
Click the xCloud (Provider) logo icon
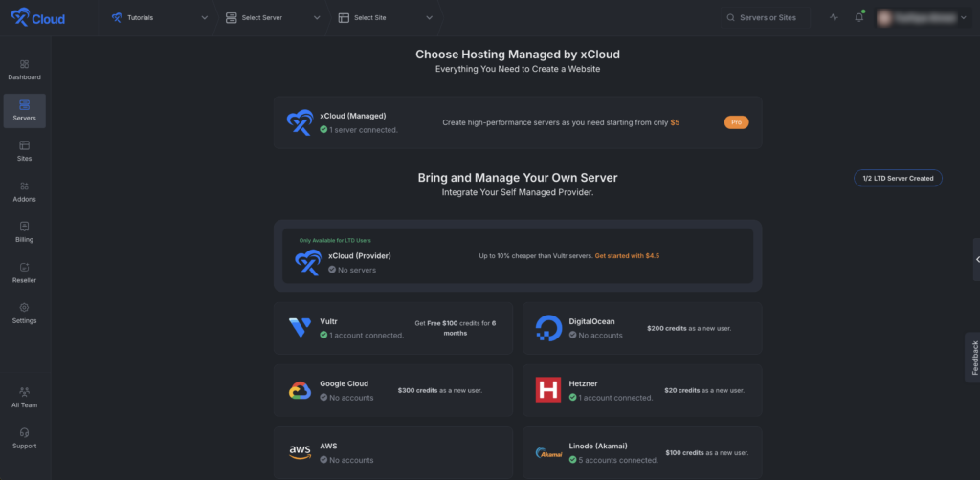tap(308, 262)
